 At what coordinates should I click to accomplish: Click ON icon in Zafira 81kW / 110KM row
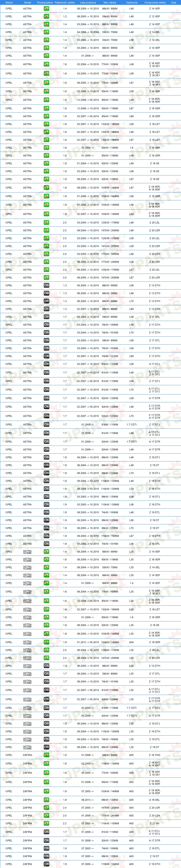pyautogui.click(x=46, y=832)
